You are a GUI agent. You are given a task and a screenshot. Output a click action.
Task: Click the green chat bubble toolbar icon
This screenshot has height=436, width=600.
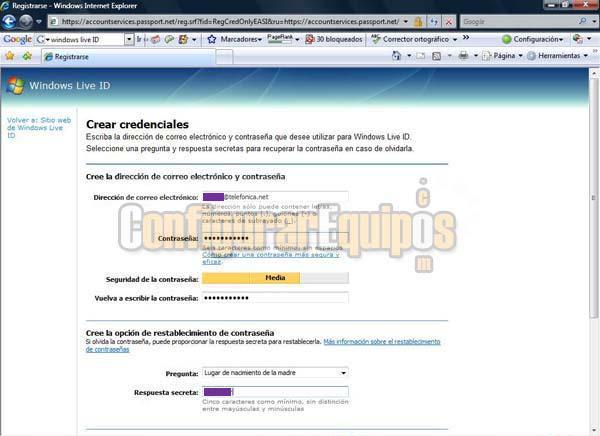tap(169, 39)
